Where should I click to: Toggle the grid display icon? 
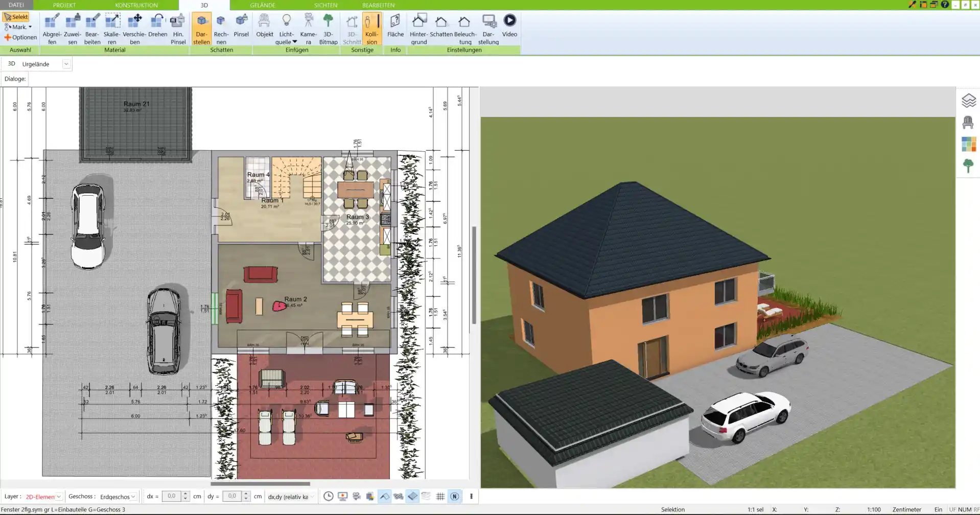[440, 496]
